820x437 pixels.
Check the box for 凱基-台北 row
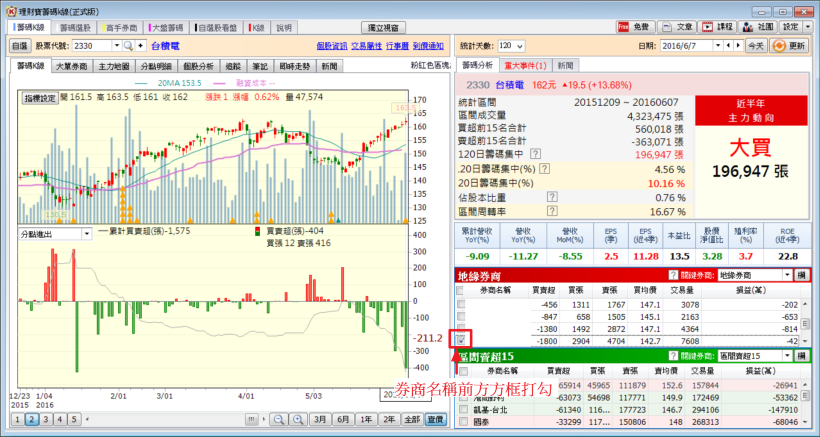463,409
